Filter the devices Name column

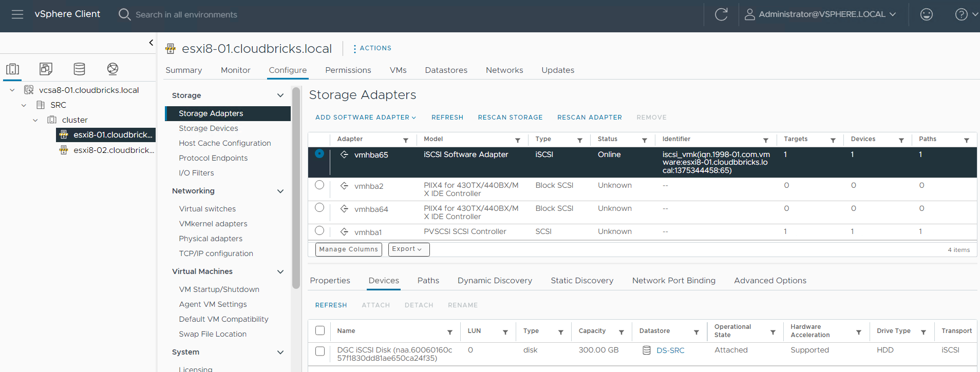pos(450,332)
